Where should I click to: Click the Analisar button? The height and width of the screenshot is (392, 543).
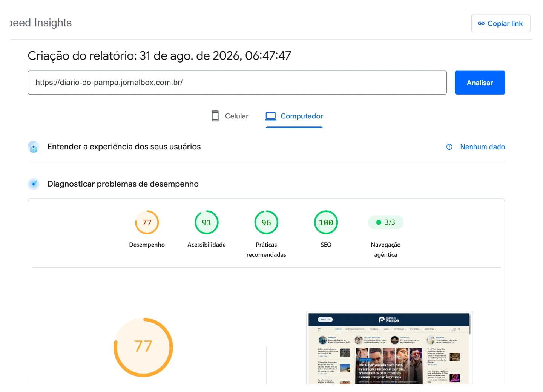pos(480,83)
